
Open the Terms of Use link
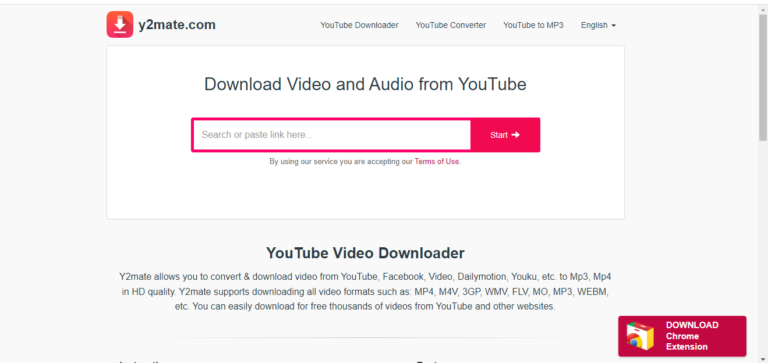click(x=437, y=161)
